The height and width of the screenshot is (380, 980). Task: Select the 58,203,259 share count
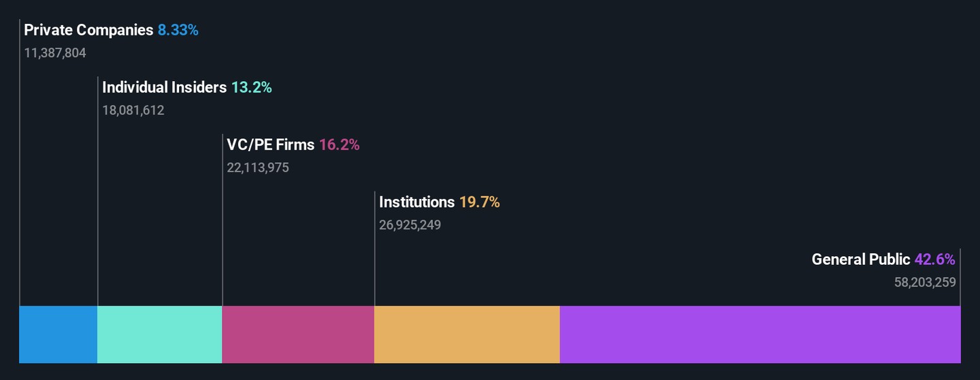[x=925, y=282]
